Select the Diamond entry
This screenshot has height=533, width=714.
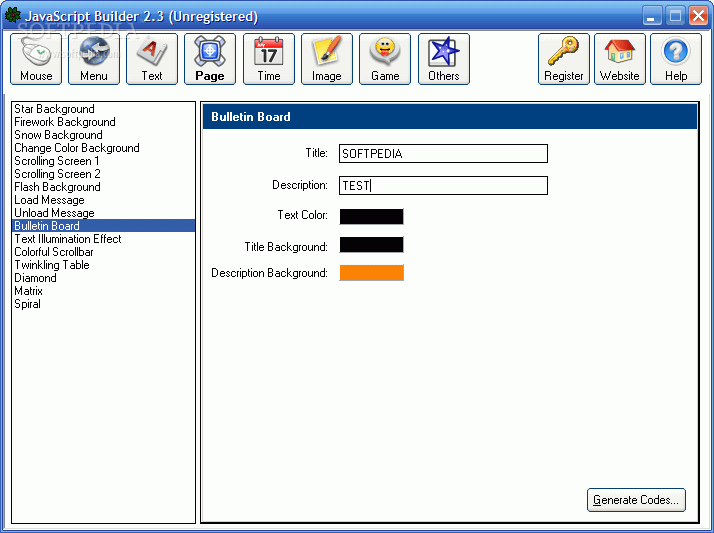pyautogui.click(x=103, y=278)
